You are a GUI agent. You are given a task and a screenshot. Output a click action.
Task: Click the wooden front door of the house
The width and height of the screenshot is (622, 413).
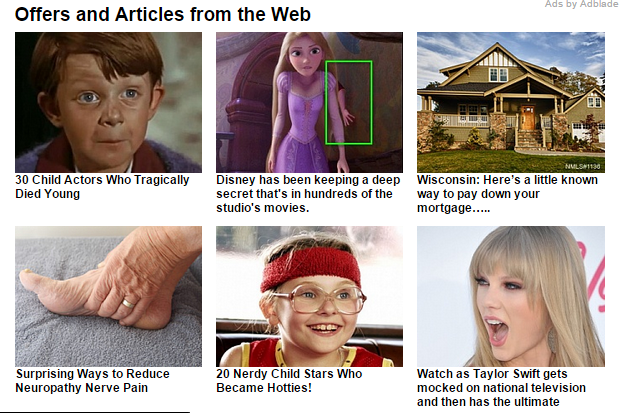528,117
